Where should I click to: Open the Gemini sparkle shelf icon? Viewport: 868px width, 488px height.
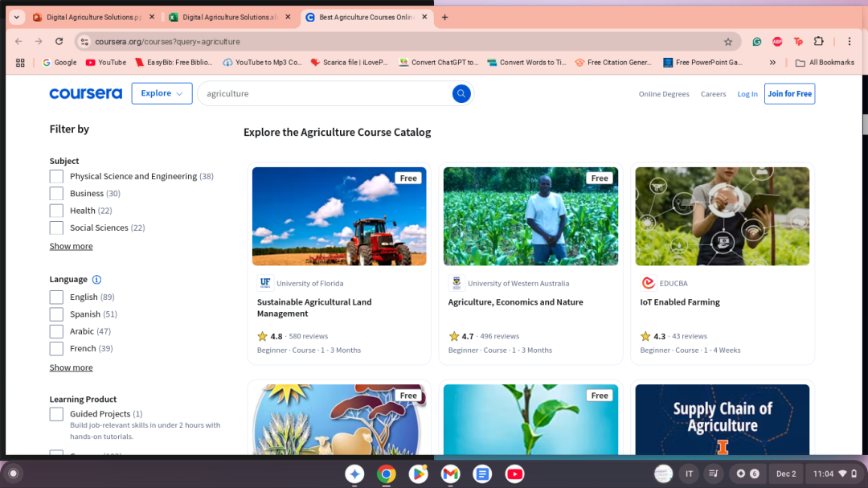click(355, 474)
